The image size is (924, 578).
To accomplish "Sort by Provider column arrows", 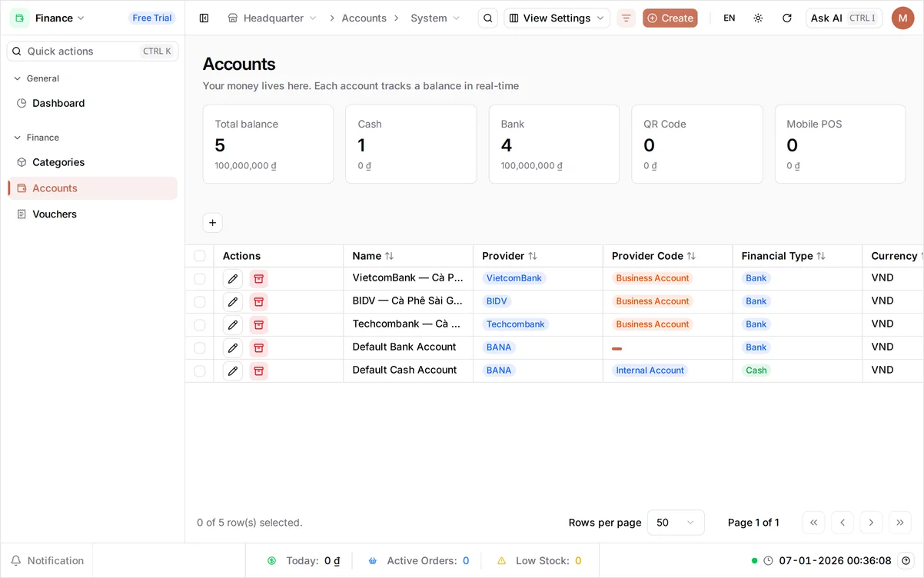I will [533, 256].
